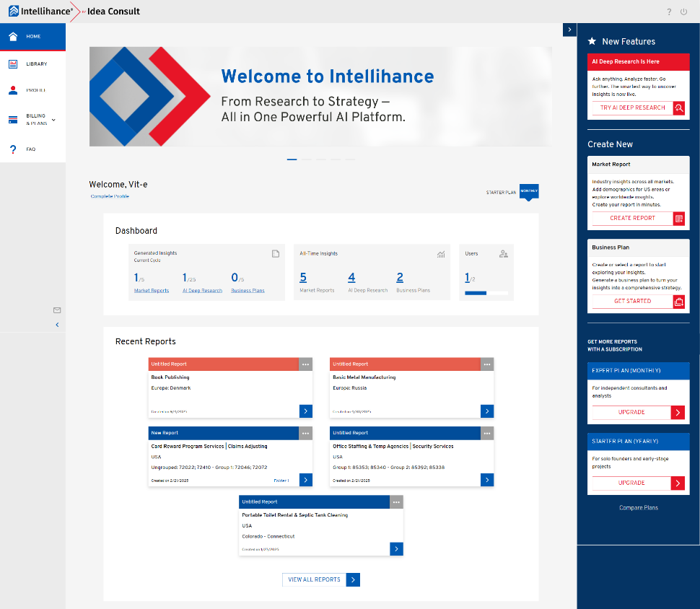Click the Users progress bar
The width and height of the screenshot is (700, 609).
pos(486,293)
